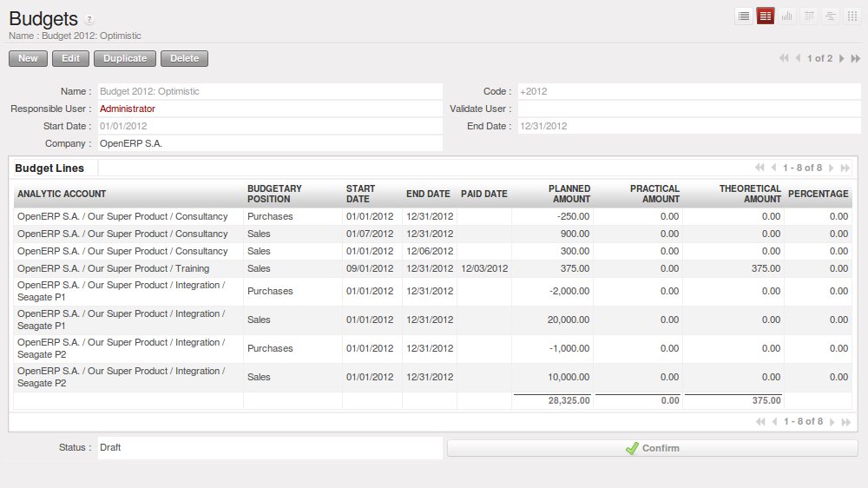Click the '1 of 2' record counter
Screen dimensions: 868x488
click(819, 58)
